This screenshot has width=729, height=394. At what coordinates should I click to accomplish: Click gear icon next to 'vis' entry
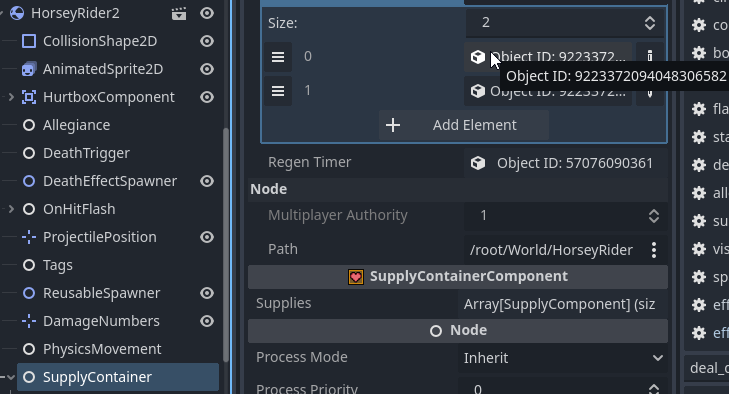[699, 249]
